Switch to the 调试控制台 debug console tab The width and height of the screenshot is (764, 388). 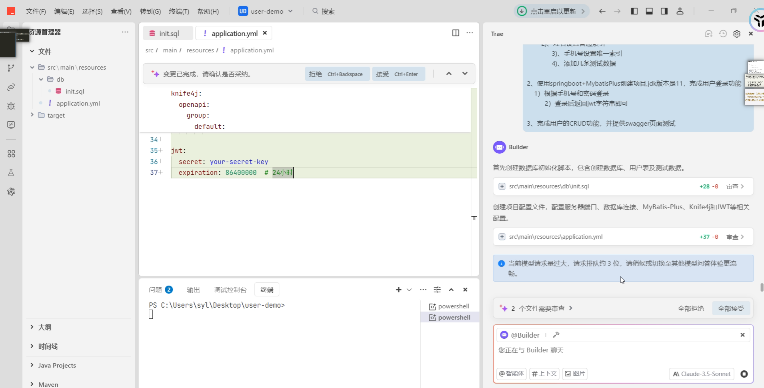(x=230, y=290)
